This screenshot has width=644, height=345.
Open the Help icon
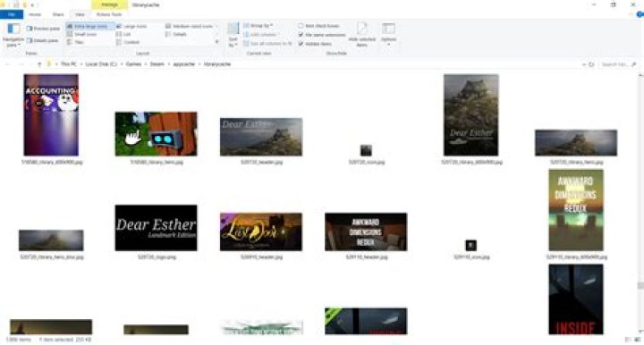pos(640,15)
